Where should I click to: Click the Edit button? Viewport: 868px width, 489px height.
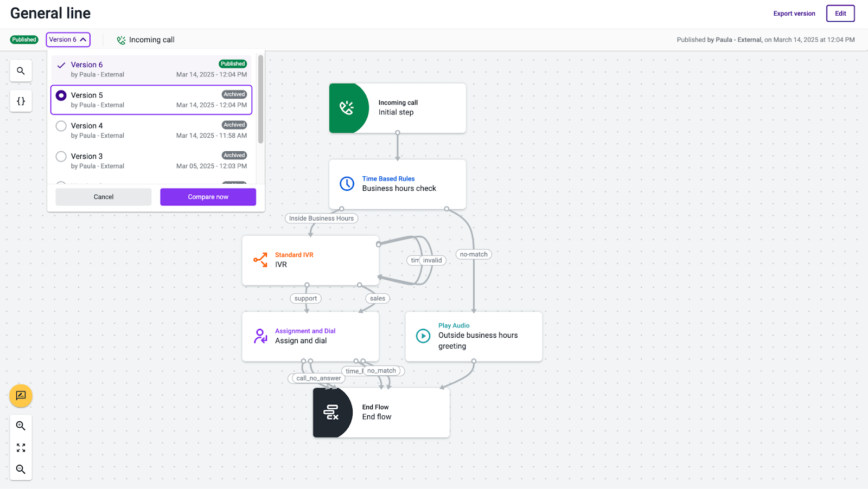840,14
